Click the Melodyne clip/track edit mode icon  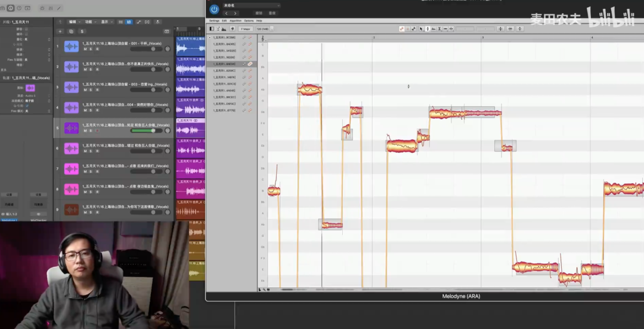(x=232, y=29)
